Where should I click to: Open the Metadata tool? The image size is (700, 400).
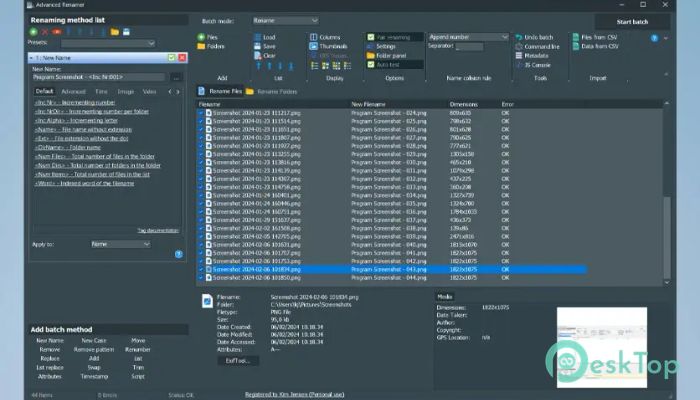coord(532,55)
